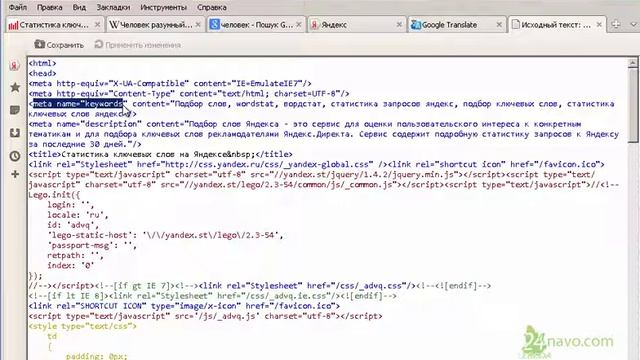Image resolution: width=640 pixels, height=360 pixels.
Task: Click the highlighted meta name="keywords" text
Action: (78, 104)
